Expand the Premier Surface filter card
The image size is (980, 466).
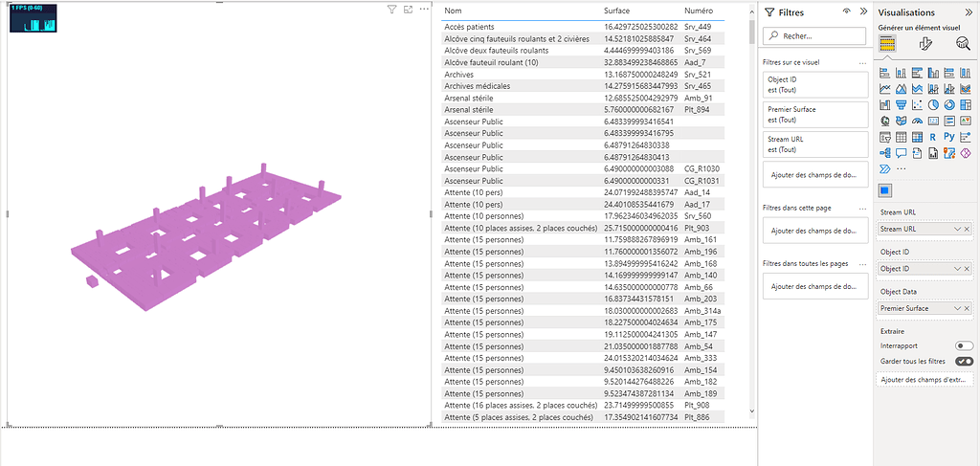pyautogui.click(x=815, y=114)
